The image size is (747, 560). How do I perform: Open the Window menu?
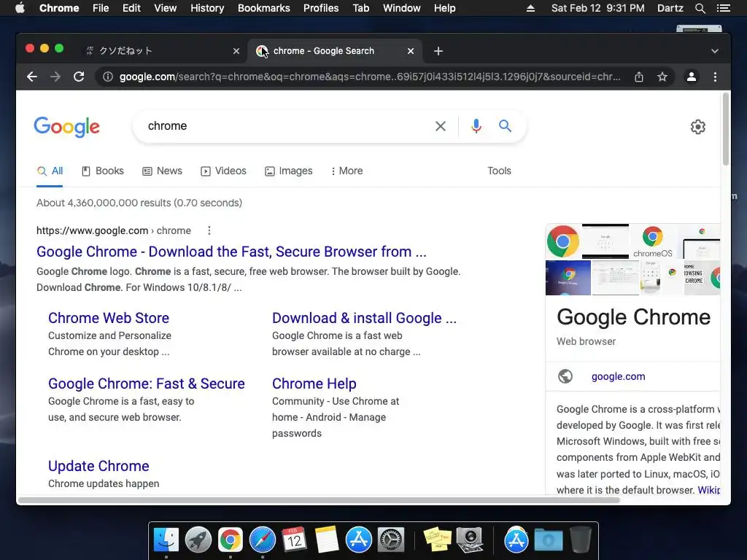[x=402, y=8]
